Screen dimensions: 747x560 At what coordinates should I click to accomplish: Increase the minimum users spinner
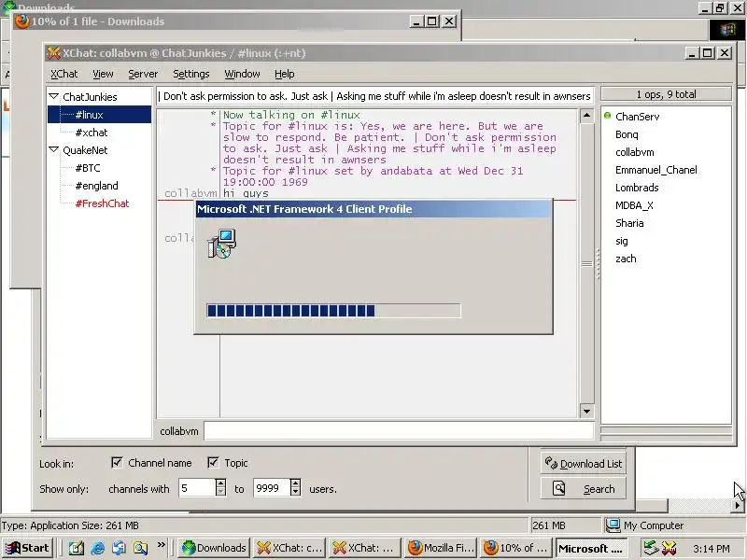tap(220, 483)
